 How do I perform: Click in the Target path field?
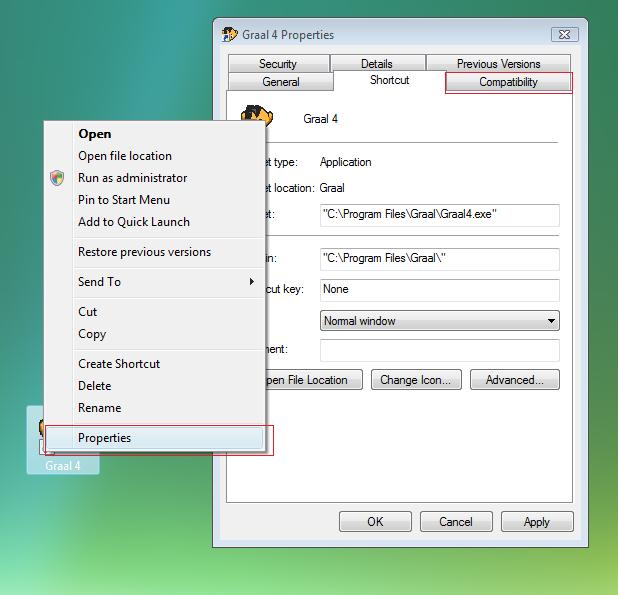pos(439,215)
